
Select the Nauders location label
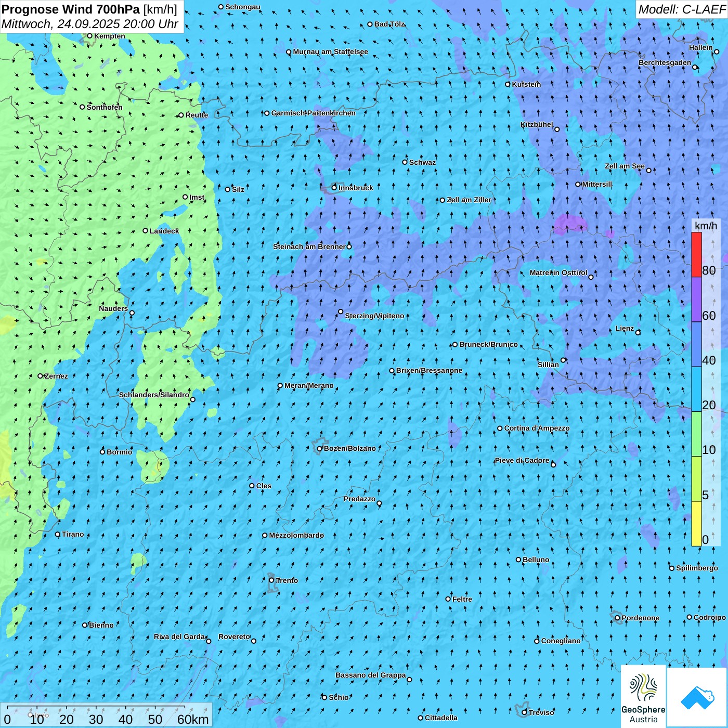pos(113,308)
